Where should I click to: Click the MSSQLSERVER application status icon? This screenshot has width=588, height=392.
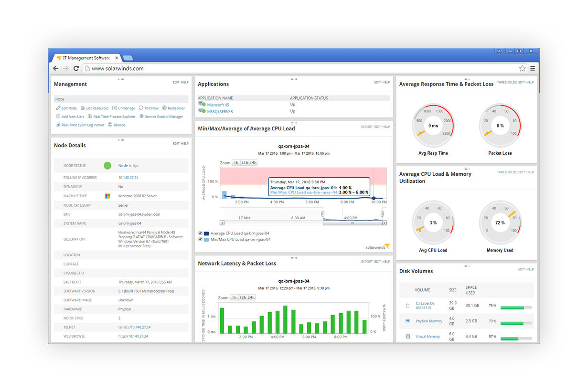tap(202, 111)
